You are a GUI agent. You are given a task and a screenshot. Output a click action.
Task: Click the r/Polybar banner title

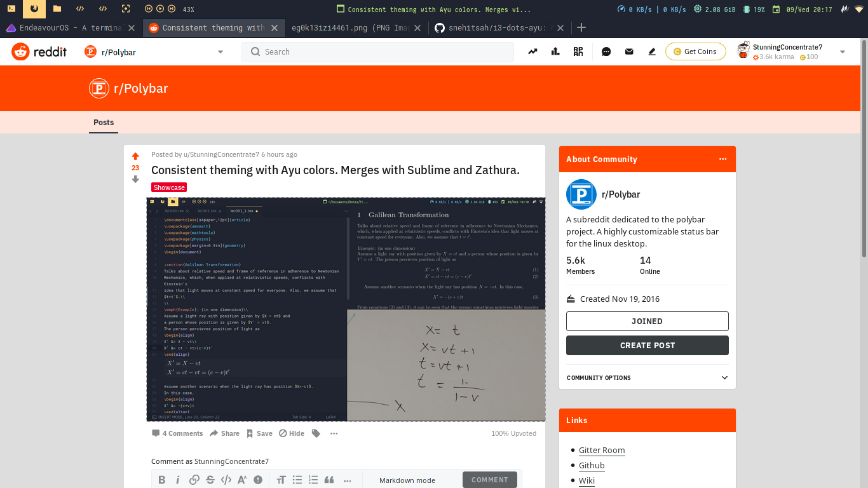pos(141,88)
